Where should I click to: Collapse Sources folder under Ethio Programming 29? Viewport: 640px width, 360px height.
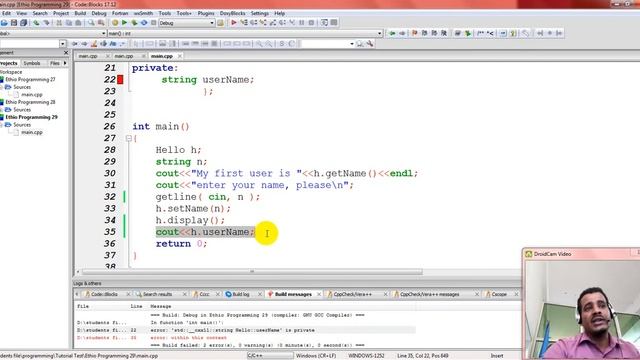click(2, 125)
